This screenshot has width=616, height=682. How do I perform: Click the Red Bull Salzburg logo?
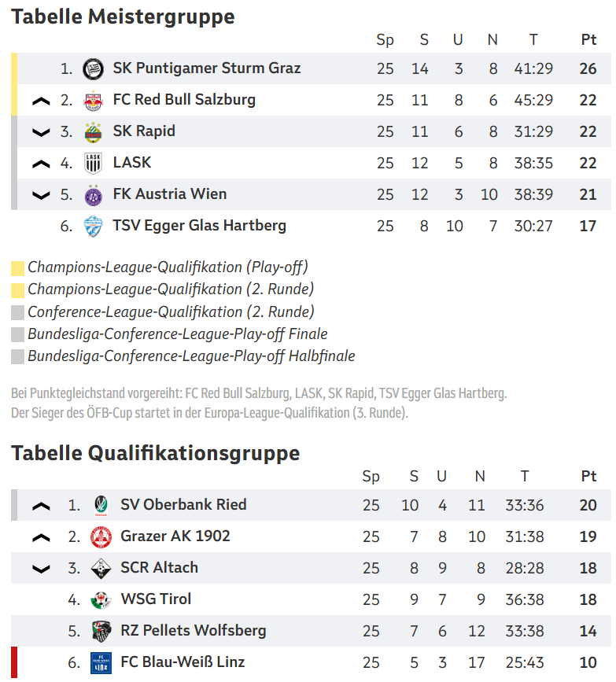[x=93, y=101]
